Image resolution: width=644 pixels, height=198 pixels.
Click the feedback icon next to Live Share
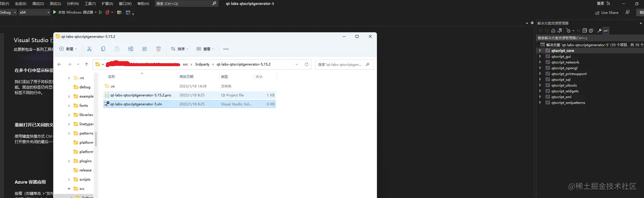click(627, 12)
